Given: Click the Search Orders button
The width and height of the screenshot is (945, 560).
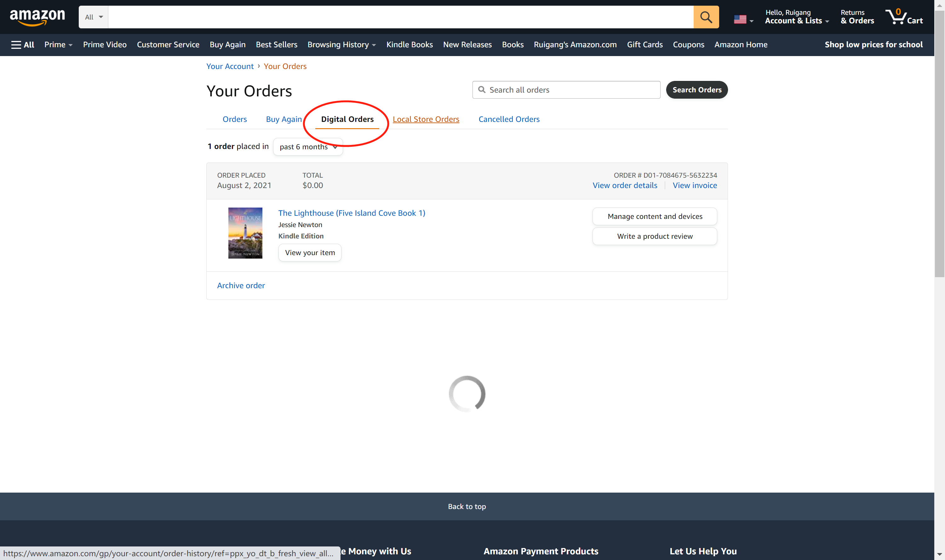Looking at the screenshot, I should (697, 90).
